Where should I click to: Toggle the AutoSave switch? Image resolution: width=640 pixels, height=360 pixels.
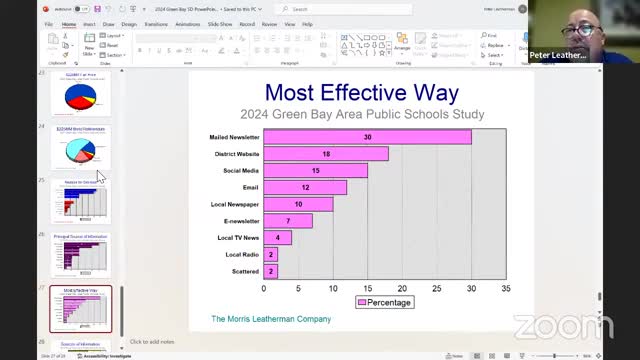[82, 9]
